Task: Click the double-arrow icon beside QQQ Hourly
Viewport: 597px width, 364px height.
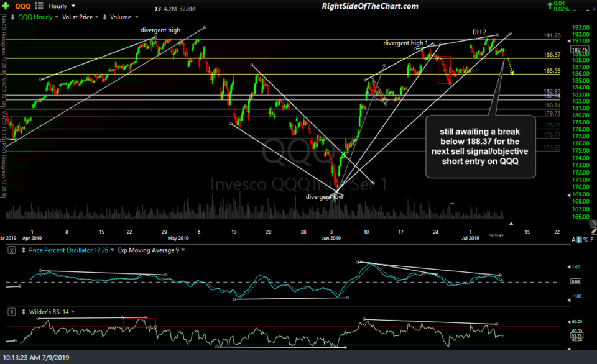Action: (x=12, y=16)
